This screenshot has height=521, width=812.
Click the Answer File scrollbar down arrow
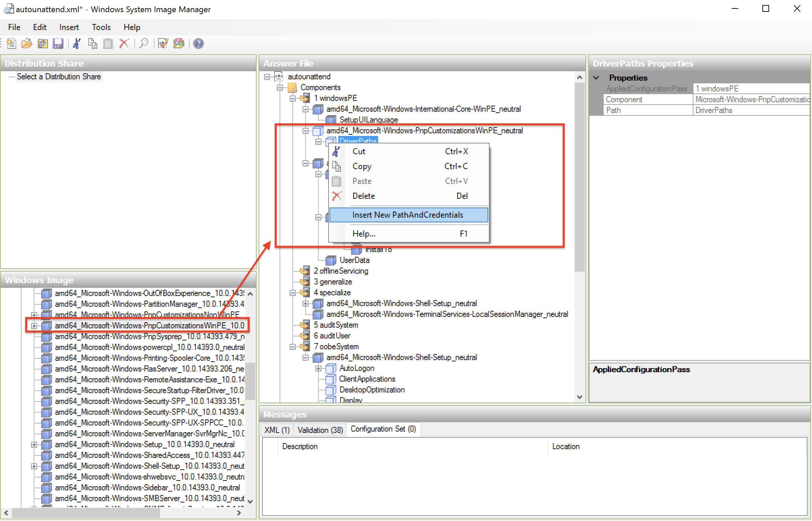(580, 397)
